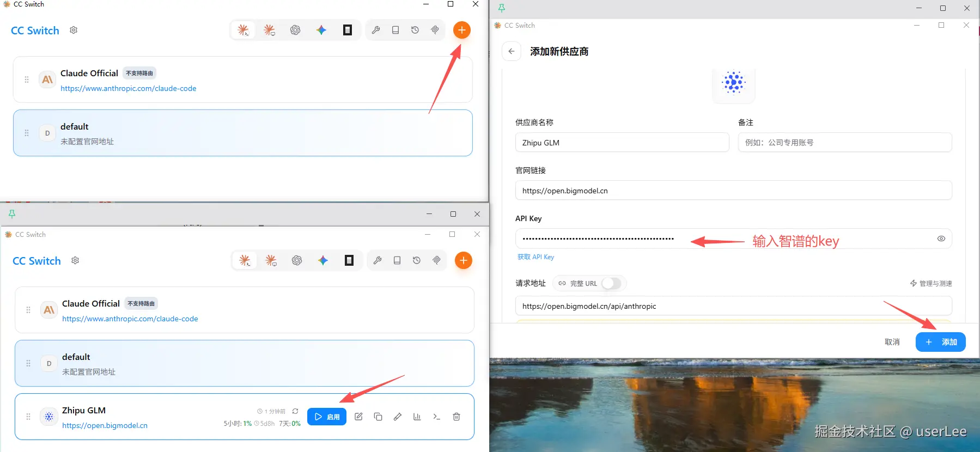Click the 1 分钟前 timestamp
Screen dimensions: 980x452
point(271,411)
